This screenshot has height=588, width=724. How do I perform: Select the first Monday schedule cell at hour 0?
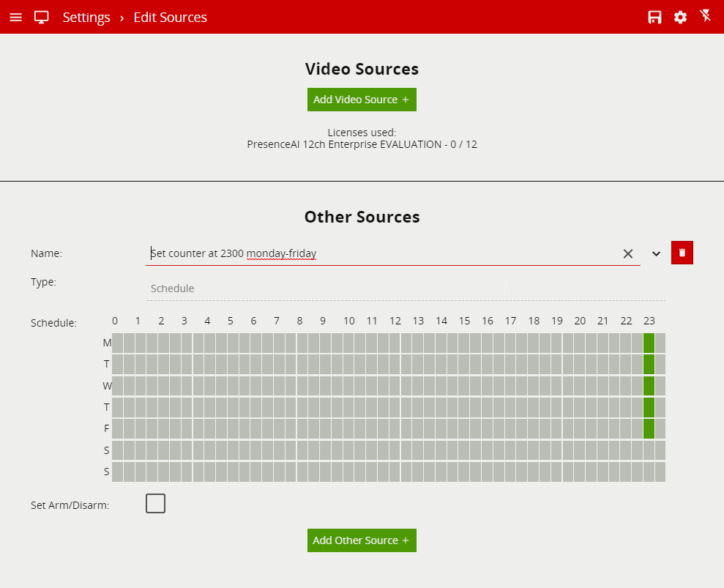pos(118,343)
